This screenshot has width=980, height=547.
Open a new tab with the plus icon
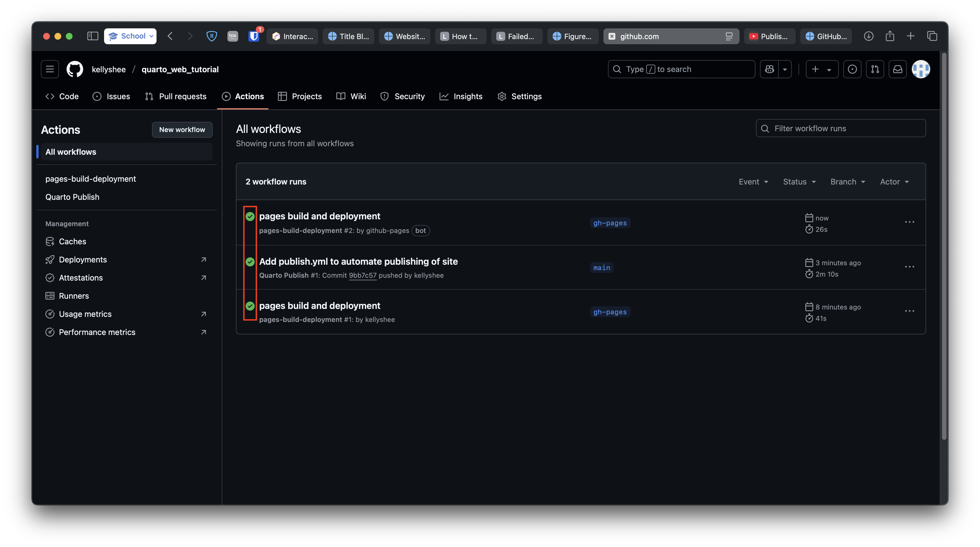911,36
